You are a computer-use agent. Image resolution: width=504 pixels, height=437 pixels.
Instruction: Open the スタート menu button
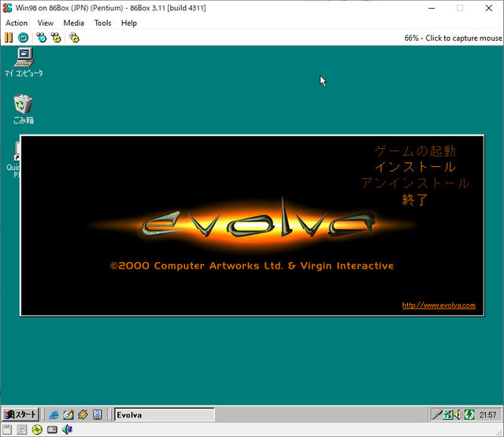pos(20,414)
